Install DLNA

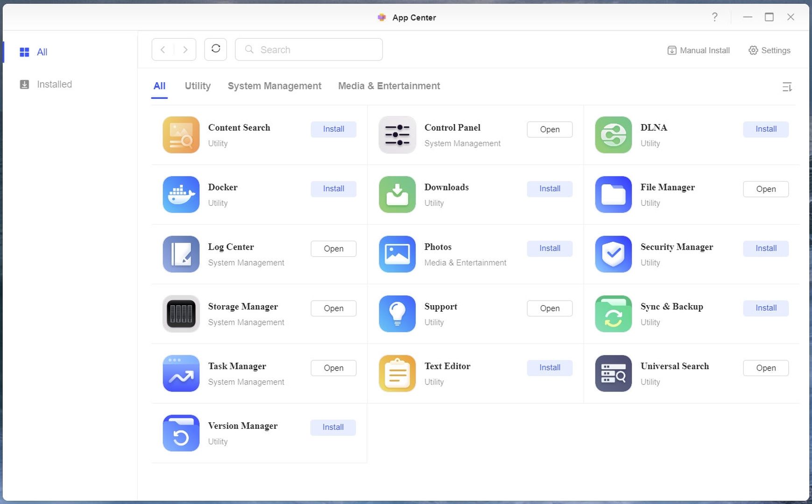pos(766,129)
